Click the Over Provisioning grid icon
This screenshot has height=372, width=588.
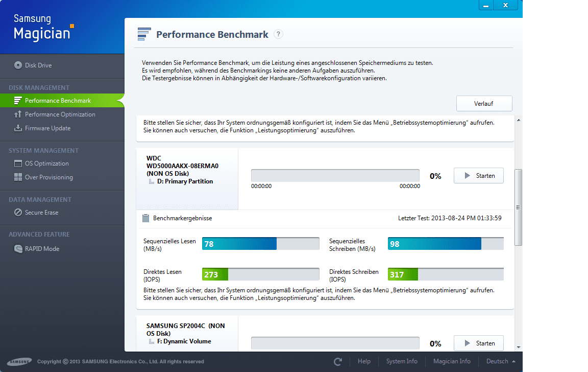[18, 177]
